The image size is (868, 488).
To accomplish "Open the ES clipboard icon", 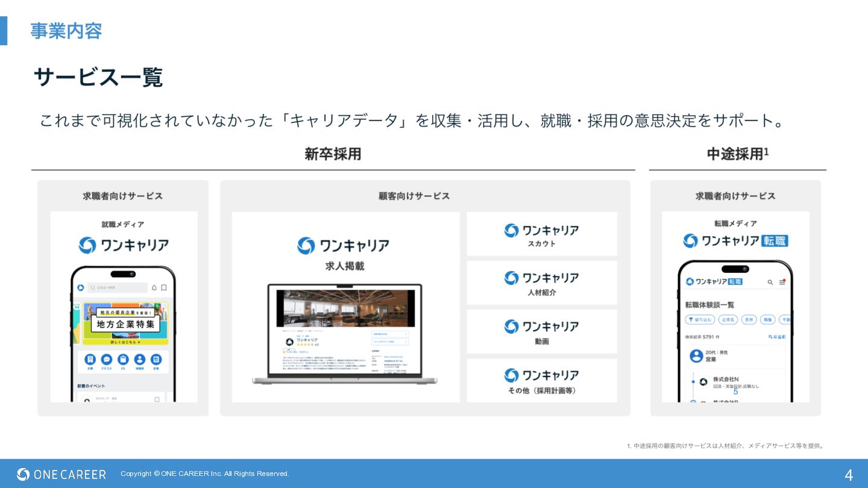I will coord(123,358).
